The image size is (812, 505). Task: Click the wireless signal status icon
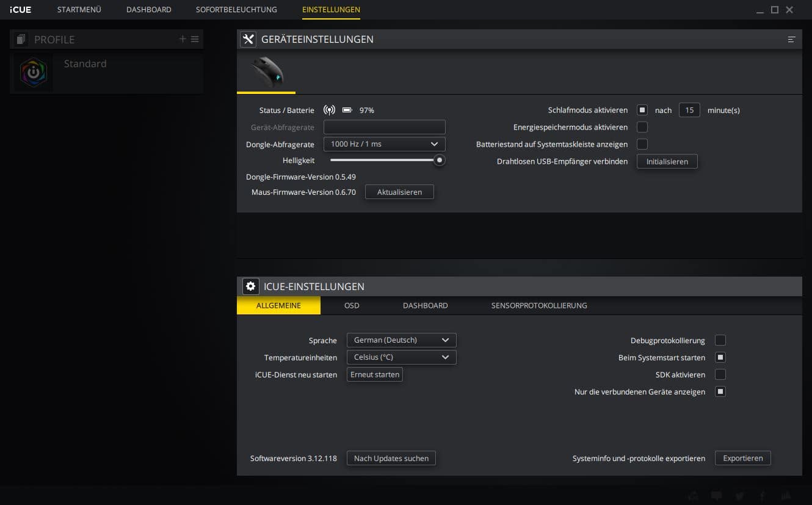329,111
